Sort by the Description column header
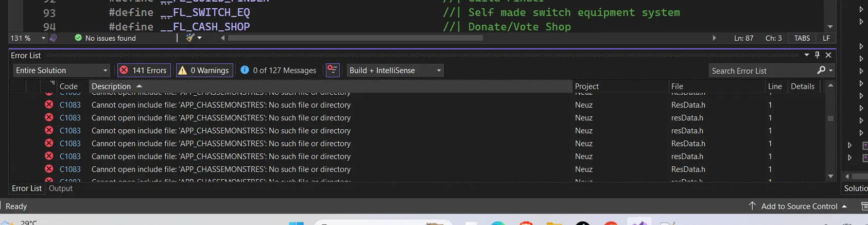Screen dimensions: 868x225 111,86
